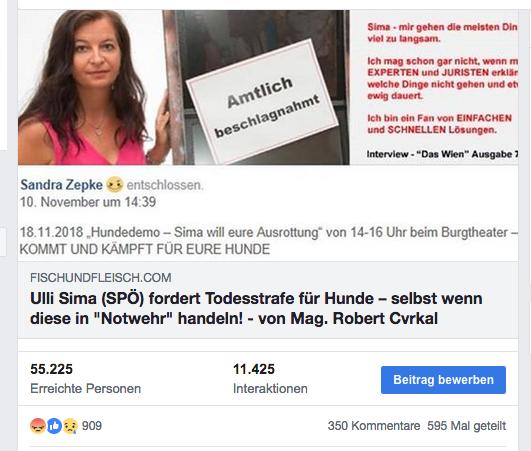Viewport: 531px width, 451px height.
Task: Click the Hundedemo post description text
Action: (269, 241)
